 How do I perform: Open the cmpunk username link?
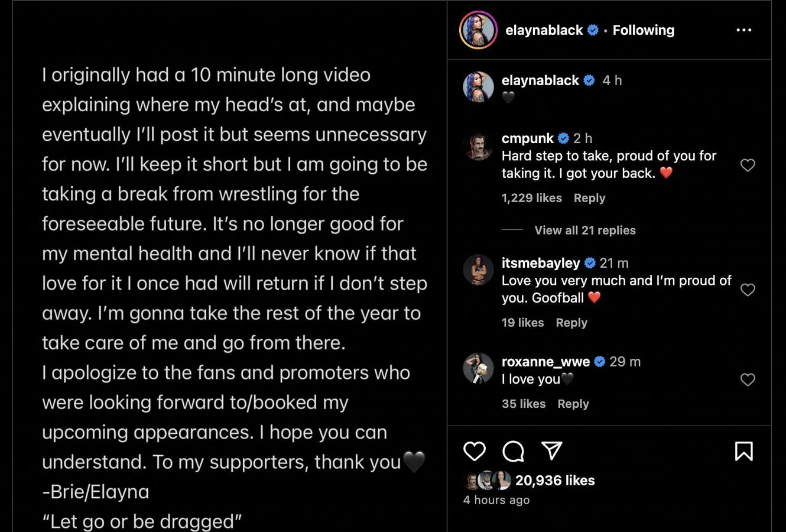click(527, 138)
